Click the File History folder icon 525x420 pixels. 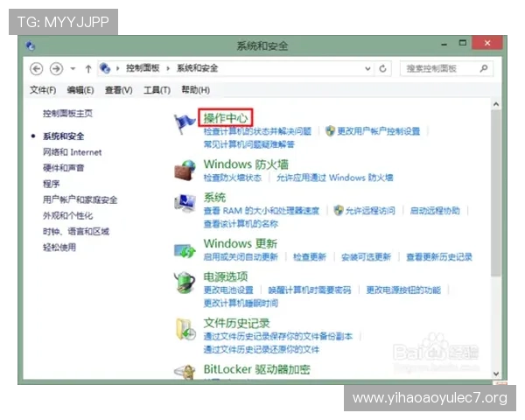tap(185, 330)
